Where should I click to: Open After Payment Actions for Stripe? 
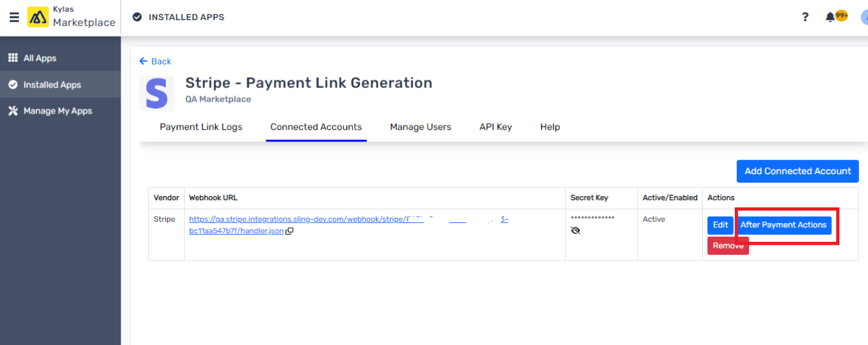(x=784, y=225)
